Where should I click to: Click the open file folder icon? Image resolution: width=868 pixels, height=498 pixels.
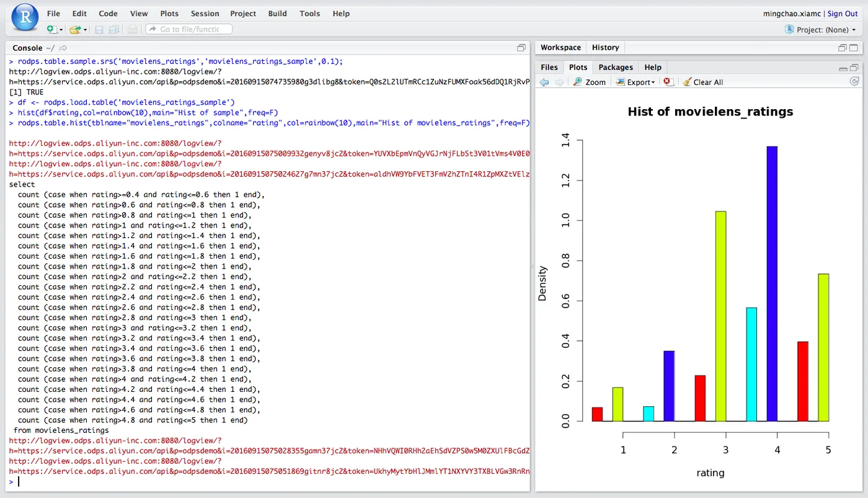[x=75, y=29]
